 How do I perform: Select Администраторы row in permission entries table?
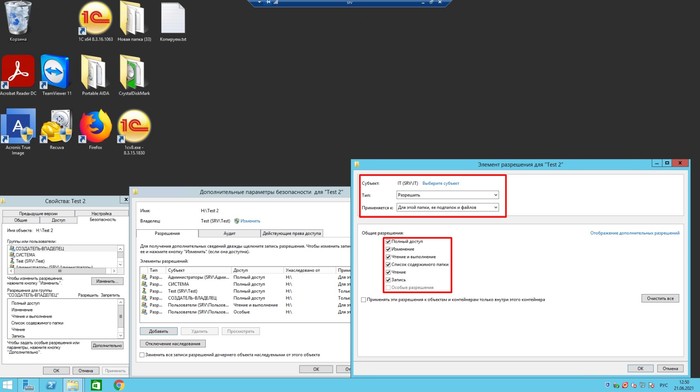point(245,277)
